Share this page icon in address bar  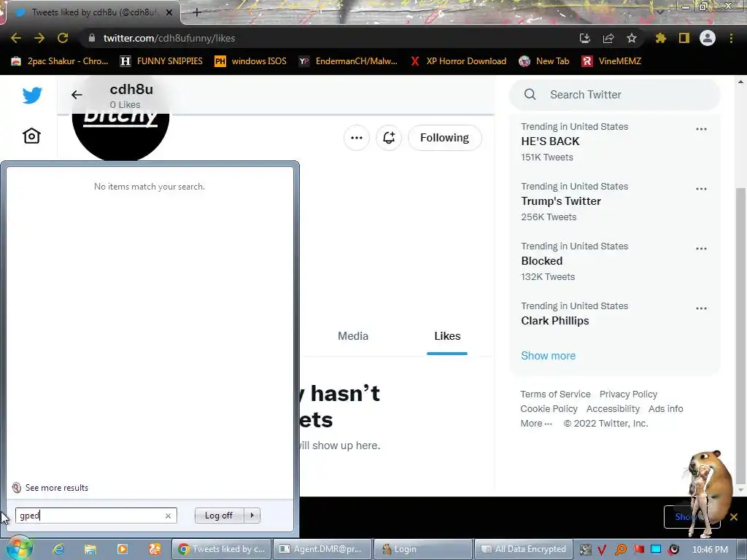(608, 38)
